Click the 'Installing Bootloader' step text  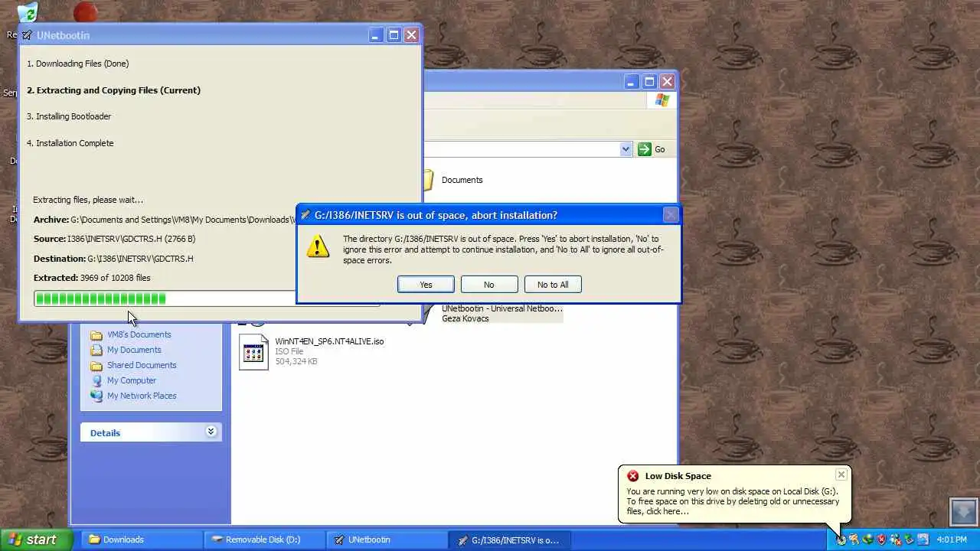click(69, 116)
